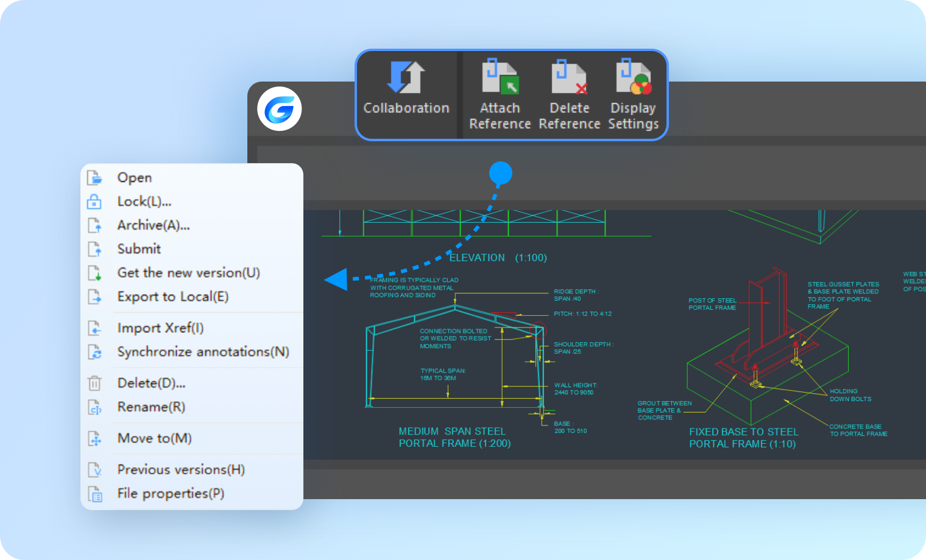Choose Export to Local(E) in the menu
Image resolution: width=926 pixels, height=560 pixels.
[172, 296]
